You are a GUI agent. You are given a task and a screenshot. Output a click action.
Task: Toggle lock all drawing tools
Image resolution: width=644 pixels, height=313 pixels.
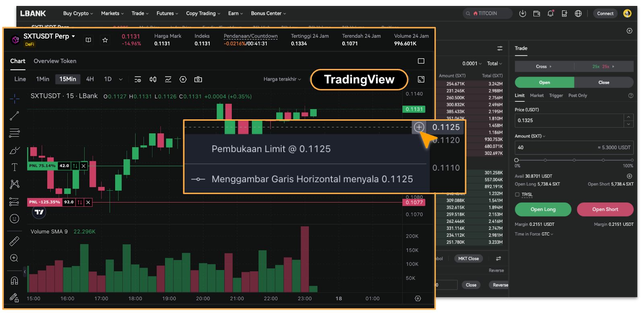point(14,298)
